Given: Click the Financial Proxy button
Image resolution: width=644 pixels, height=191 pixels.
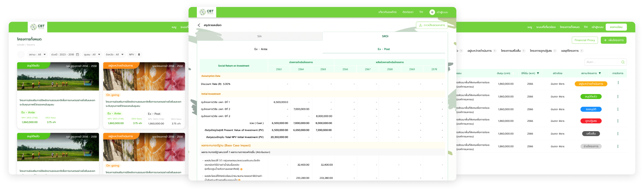Looking at the screenshot, I should pyautogui.click(x=584, y=40).
